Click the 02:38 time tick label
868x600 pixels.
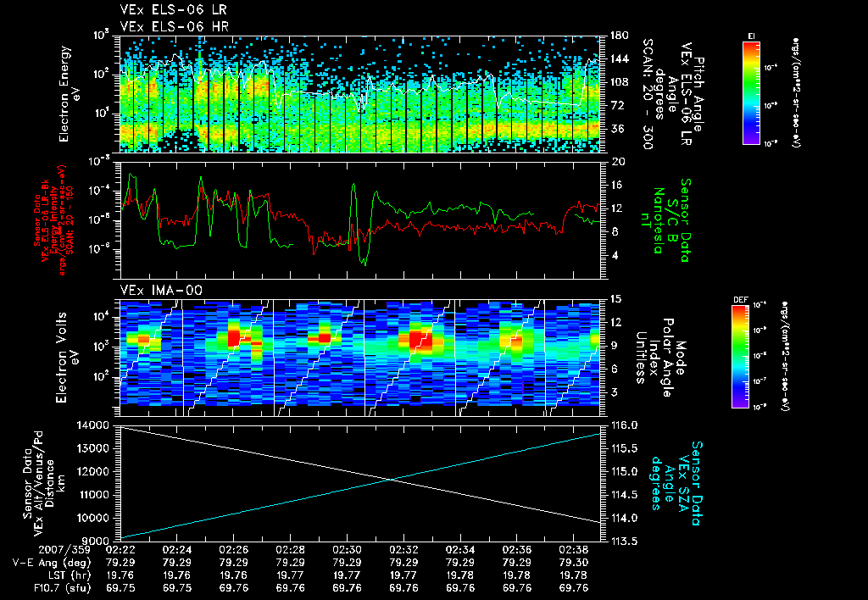coord(574,550)
